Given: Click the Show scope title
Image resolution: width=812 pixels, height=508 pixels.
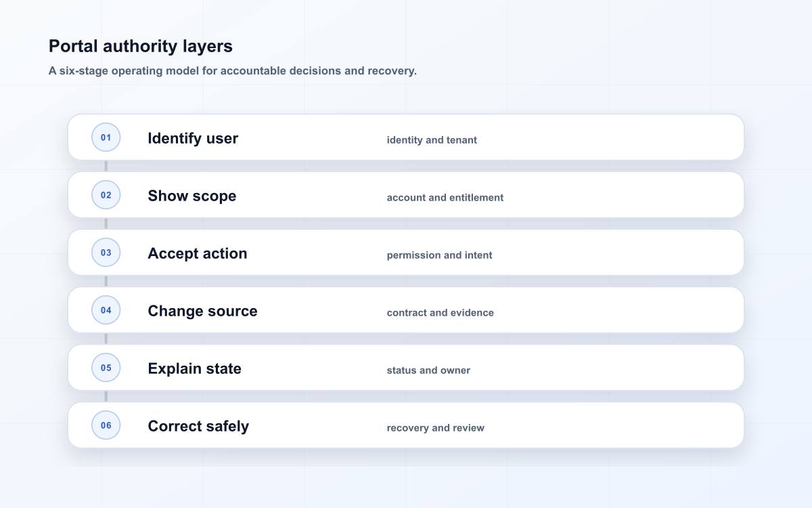Looking at the screenshot, I should pos(192,196).
